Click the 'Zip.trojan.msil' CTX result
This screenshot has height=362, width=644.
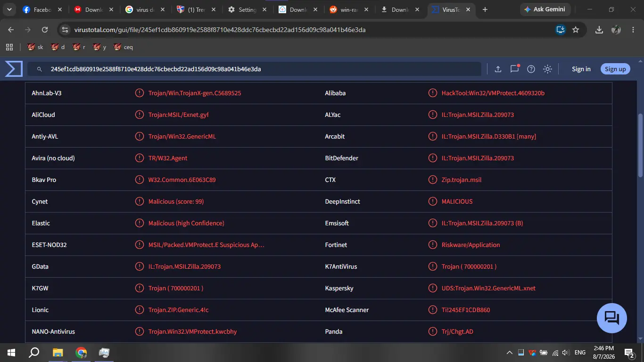(x=462, y=180)
